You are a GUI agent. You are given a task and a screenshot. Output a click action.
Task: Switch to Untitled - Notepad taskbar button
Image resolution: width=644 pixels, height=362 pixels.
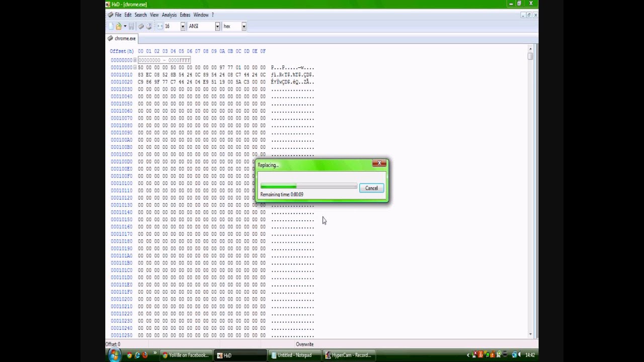(296, 355)
